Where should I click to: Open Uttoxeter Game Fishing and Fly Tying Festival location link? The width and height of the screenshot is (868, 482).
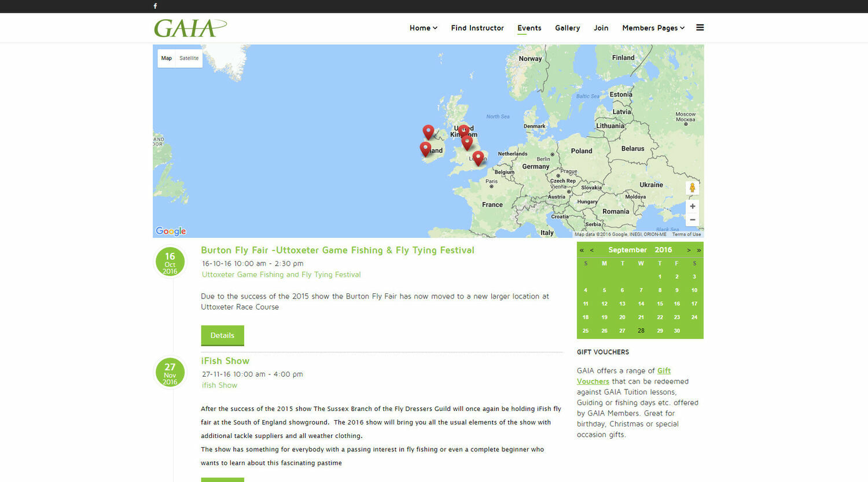click(281, 275)
